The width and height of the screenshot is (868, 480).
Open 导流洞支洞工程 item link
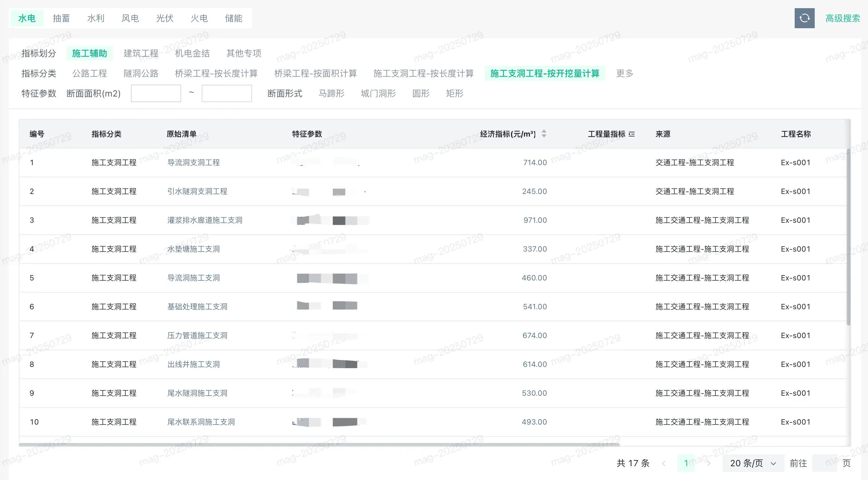(x=193, y=162)
